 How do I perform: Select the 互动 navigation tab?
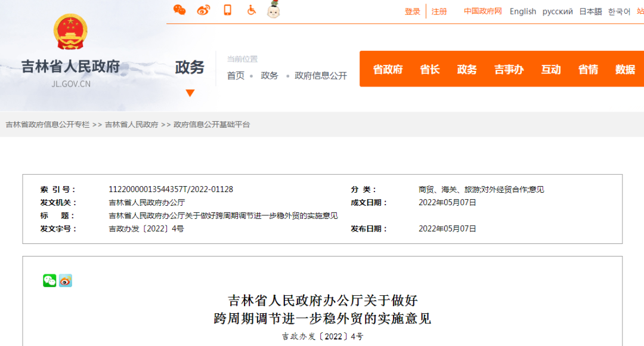point(550,70)
